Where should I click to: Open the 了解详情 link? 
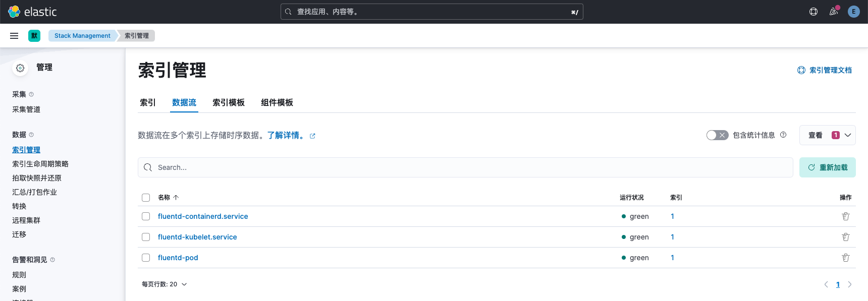[x=286, y=135]
